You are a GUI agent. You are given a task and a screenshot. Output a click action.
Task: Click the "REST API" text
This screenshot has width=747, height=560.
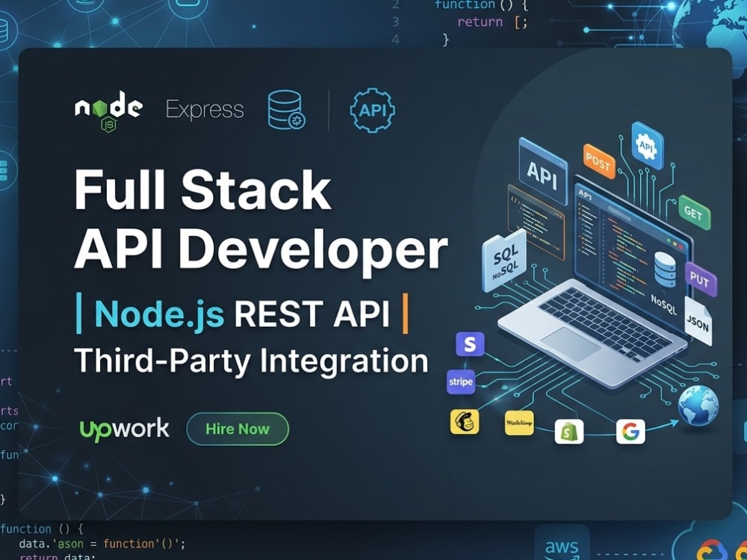pyautogui.click(x=312, y=314)
